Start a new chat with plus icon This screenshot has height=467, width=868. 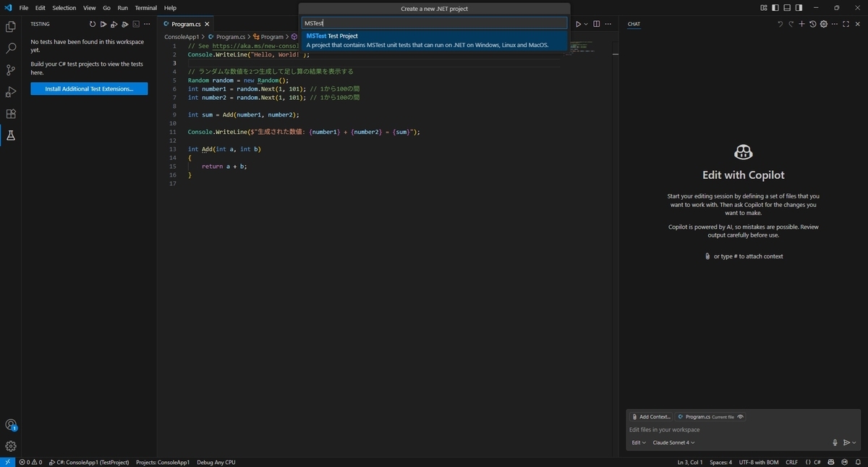coord(801,24)
